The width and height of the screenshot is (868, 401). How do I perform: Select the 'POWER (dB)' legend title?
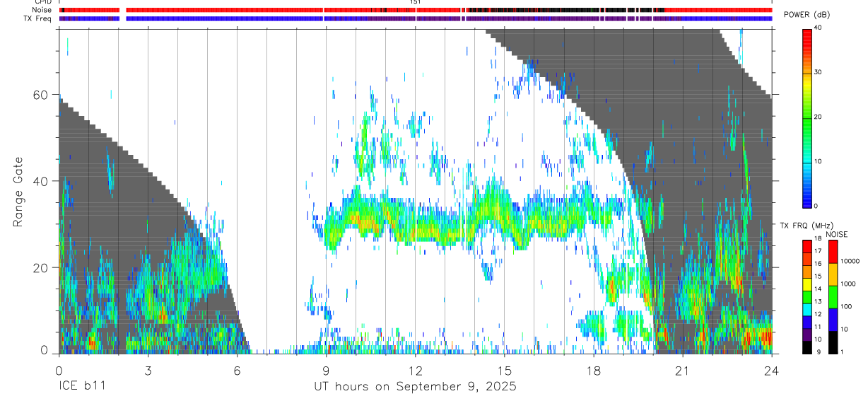point(807,15)
